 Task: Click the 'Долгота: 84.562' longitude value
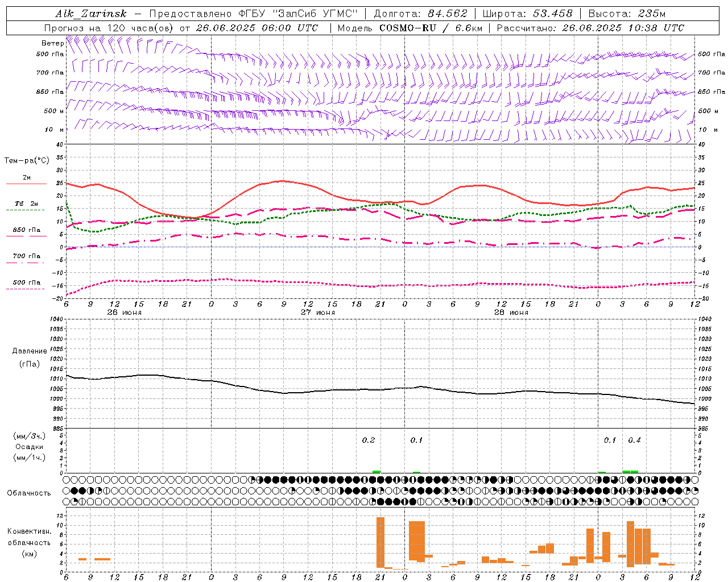420,14
